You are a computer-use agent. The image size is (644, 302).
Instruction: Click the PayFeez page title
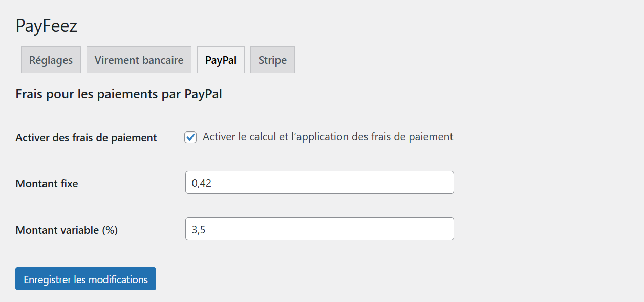(47, 26)
